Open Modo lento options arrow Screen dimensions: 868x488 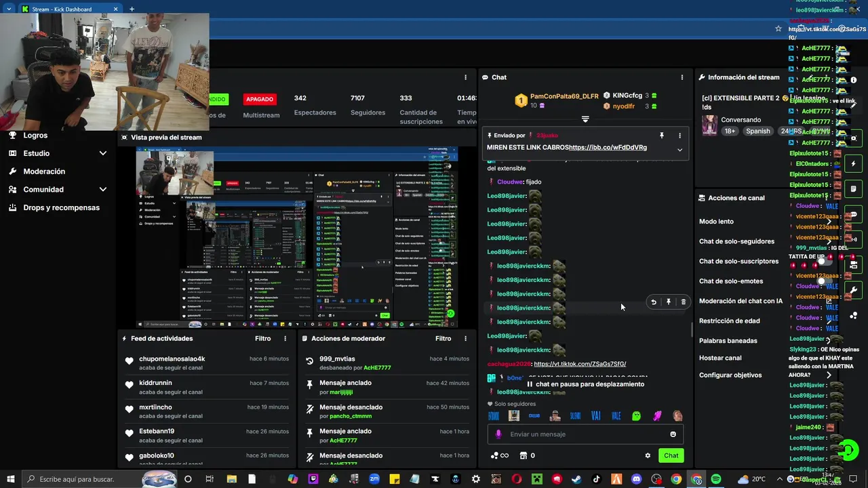point(829,222)
